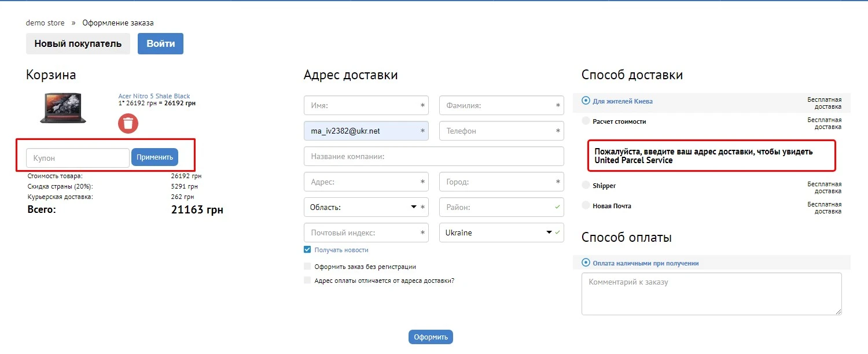Image resolution: width=868 pixels, height=354 pixels.
Task: Select 'Для жителей Киева' shipping method
Action: pos(585,100)
